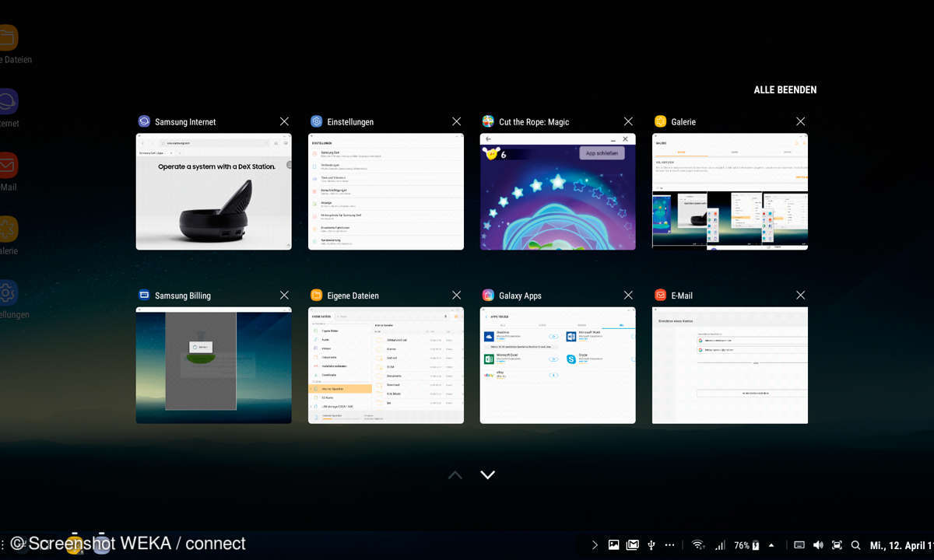Image resolution: width=934 pixels, height=560 pixels.
Task: Expand quick settings with the up triangle
Action: [x=771, y=545]
